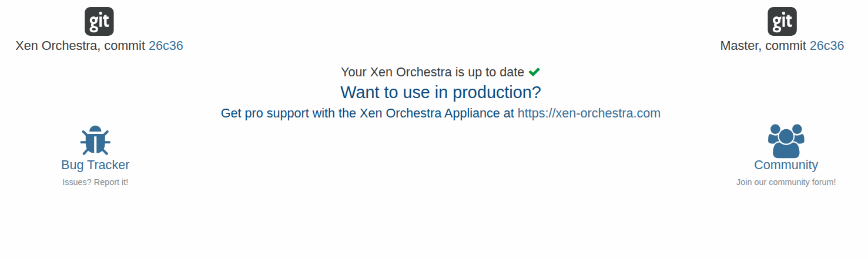
Task: Click the Community people group icon
Action: (x=786, y=141)
